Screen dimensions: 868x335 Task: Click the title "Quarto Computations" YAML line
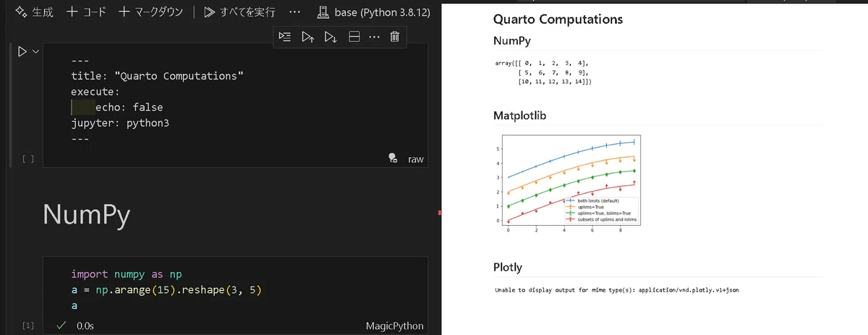click(x=158, y=75)
